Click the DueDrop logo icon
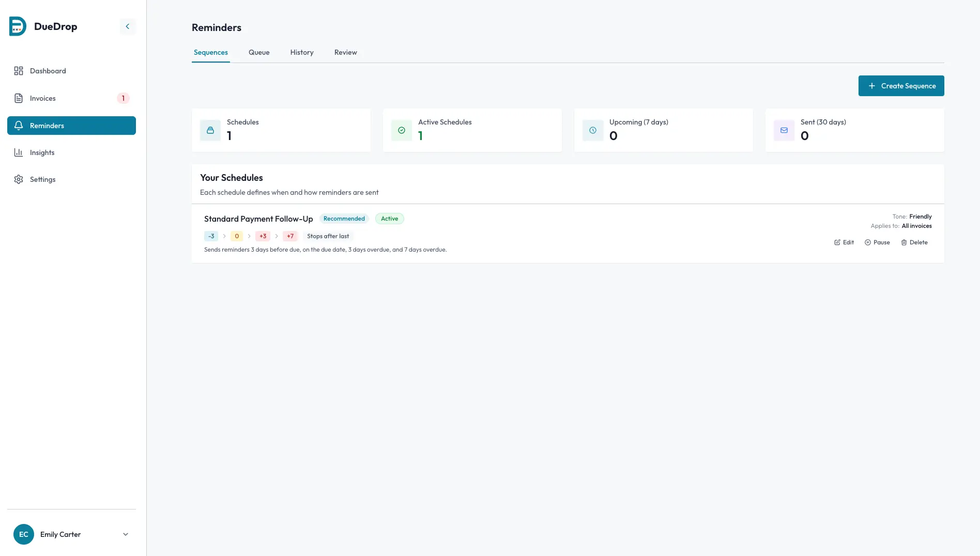This screenshot has width=980, height=556. pyautogui.click(x=18, y=26)
